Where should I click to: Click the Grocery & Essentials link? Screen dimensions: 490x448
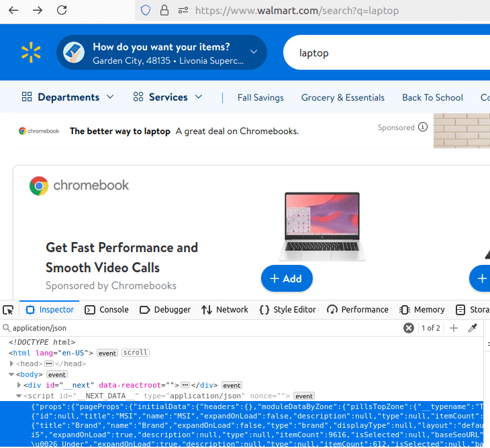pos(343,97)
